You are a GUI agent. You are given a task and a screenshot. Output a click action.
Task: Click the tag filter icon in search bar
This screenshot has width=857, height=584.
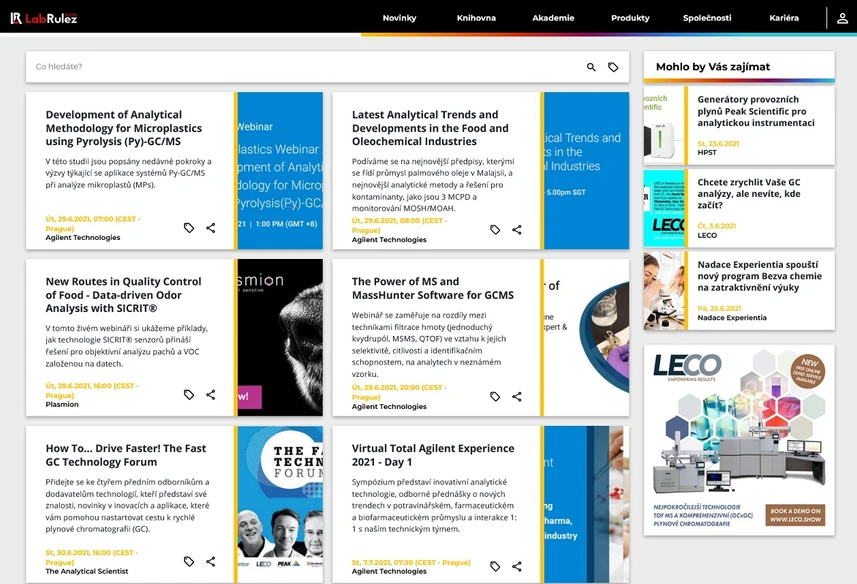click(x=613, y=67)
